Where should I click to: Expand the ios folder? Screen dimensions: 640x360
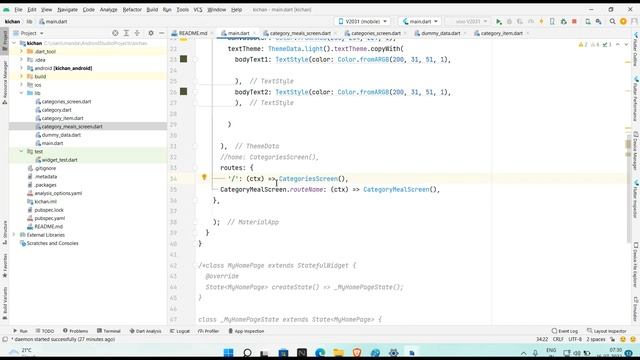click(x=22, y=85)
